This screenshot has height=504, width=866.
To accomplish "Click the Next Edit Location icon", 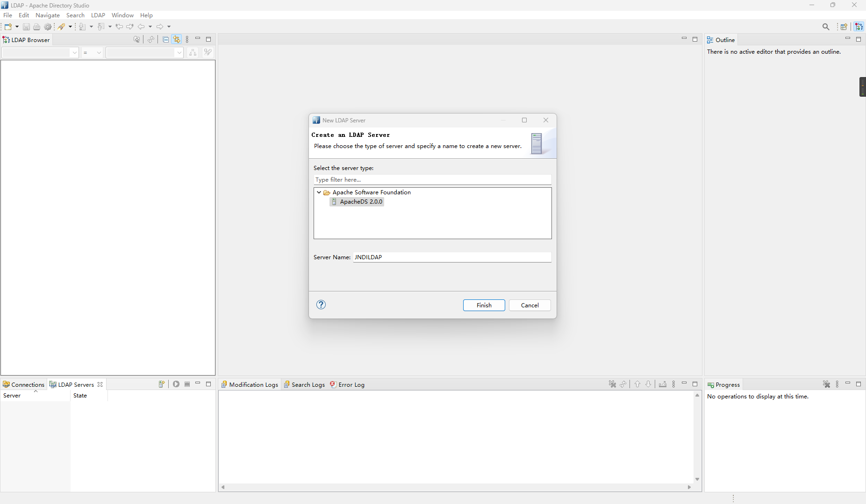I will pos(130,27).
